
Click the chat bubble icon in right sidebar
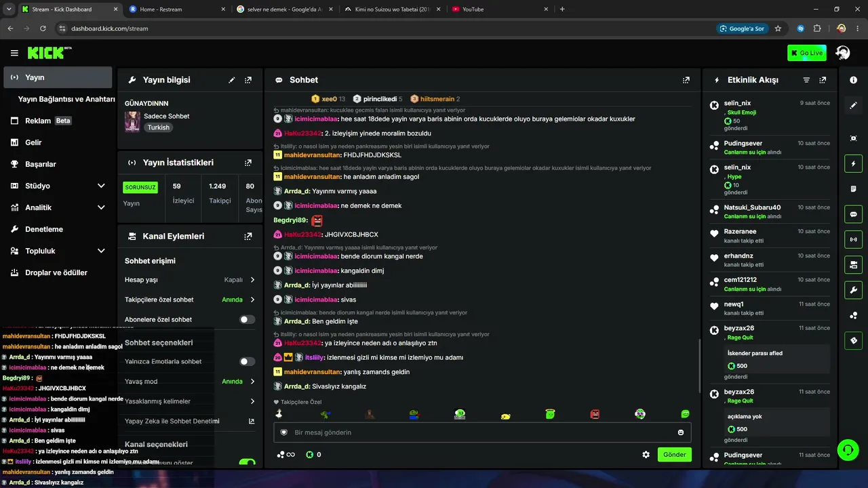(854, 214)
